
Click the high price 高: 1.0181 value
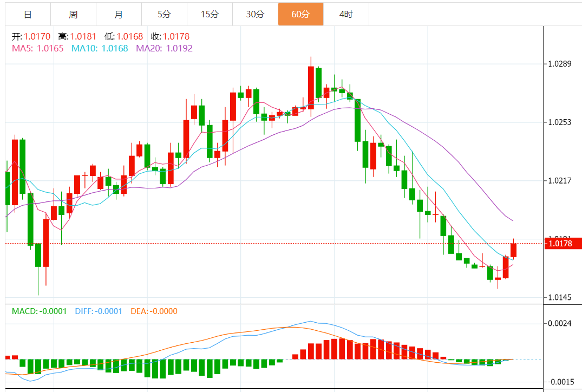coord(77,36)
